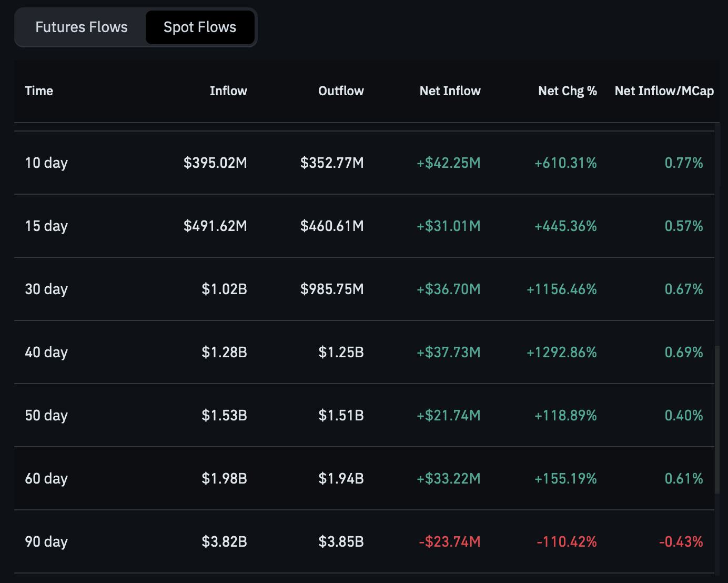
Task: Click the Net Chg % column header
Action: (x=567, y=91)
